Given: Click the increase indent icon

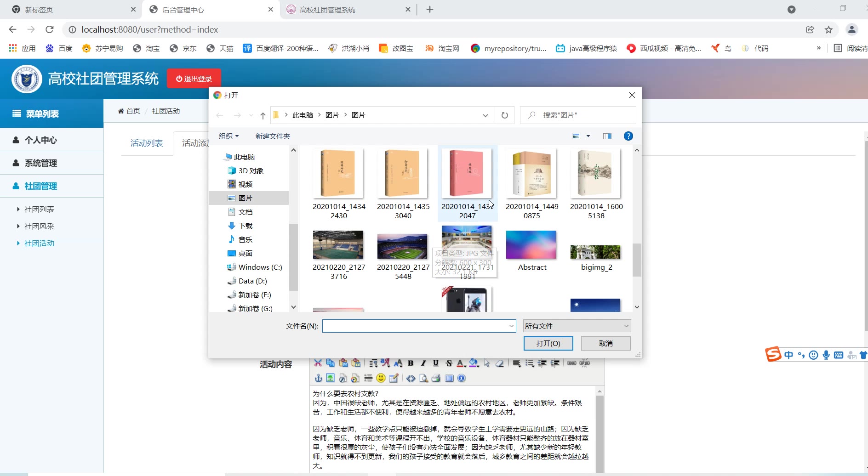Looking at the screenshot, I should 555,363.
